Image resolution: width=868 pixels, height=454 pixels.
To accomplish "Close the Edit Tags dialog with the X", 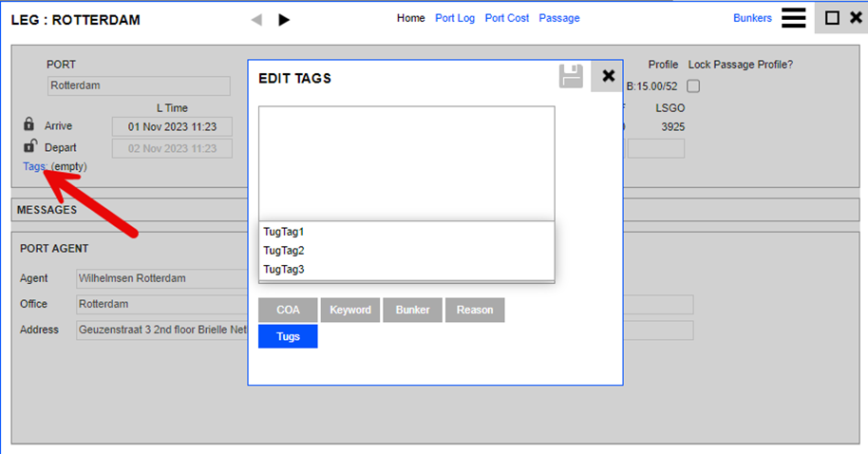I will [608, 76].
